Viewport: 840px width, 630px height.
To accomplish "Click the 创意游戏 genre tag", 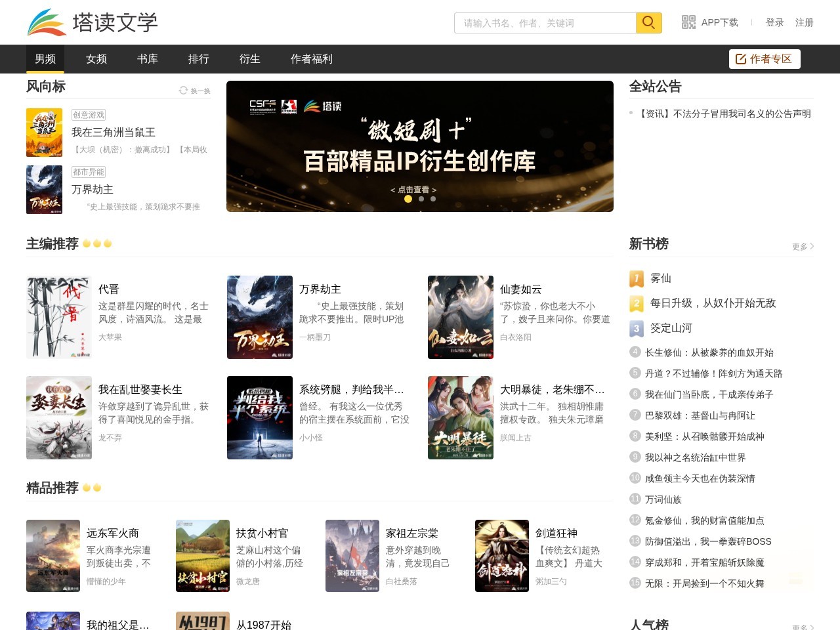I will point(89,115).
